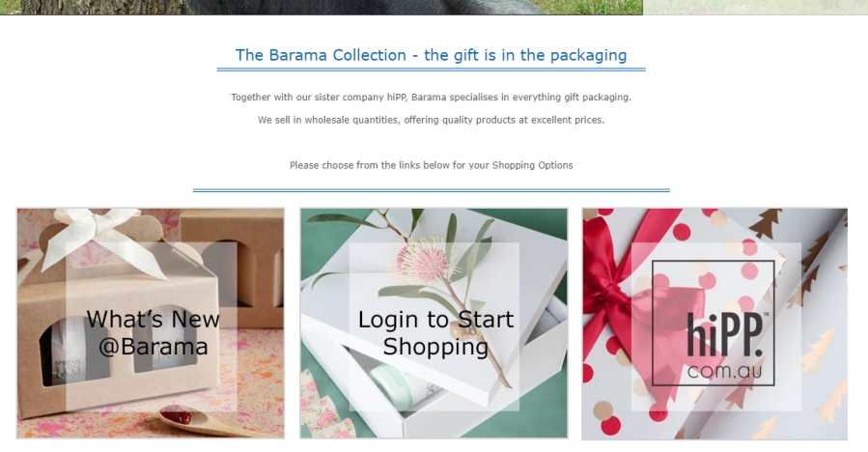This screenshot has width=868, height=452.
Task: Click the pale green banner segment top right
Action: (x=755, y=7)
